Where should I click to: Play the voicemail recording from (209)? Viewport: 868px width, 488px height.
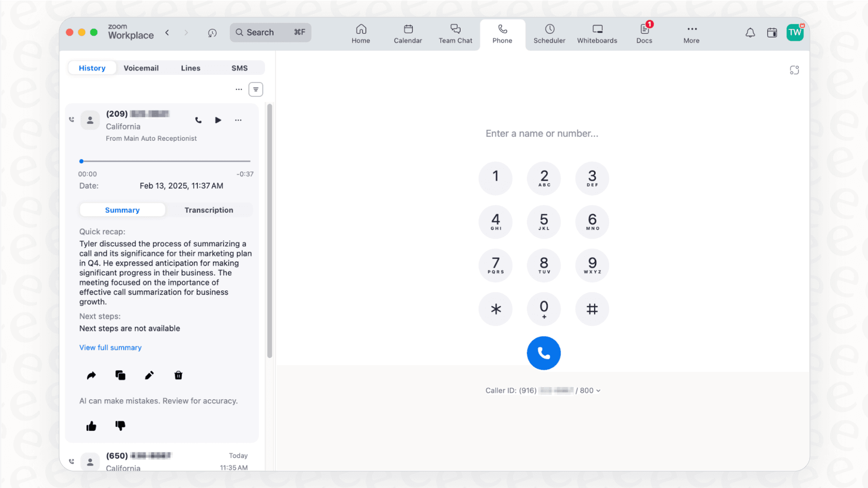[x=218, y=120]
